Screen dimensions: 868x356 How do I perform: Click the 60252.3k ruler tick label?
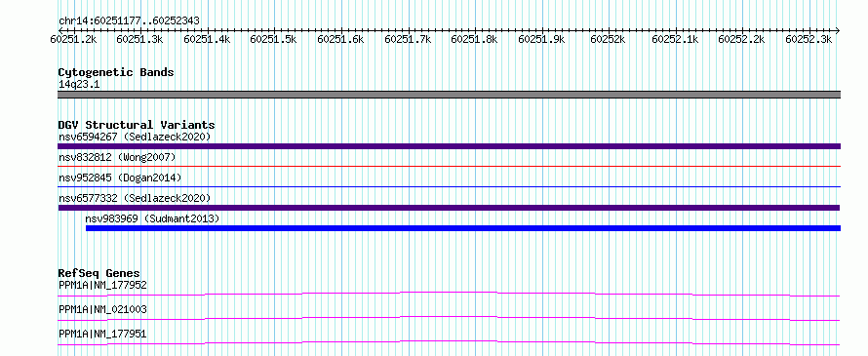coord(809,39)
